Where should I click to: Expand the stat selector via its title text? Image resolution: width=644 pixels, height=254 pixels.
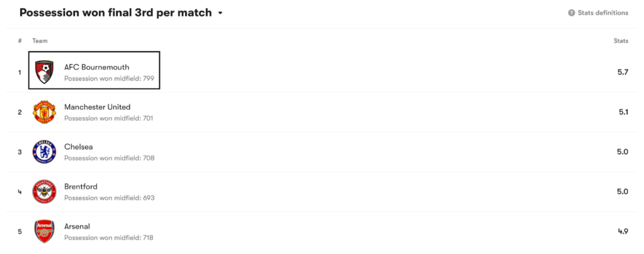pos(115,13)
